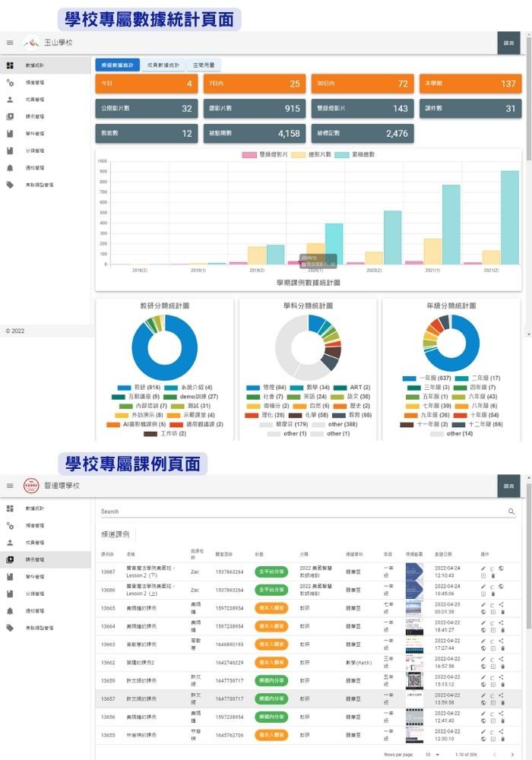Image resolution: width=532 pixels, height=760 pixels.
Task: Open 通知管理 bell icon in 玉山學校 sidebar
Action: [x=10, y=167]
